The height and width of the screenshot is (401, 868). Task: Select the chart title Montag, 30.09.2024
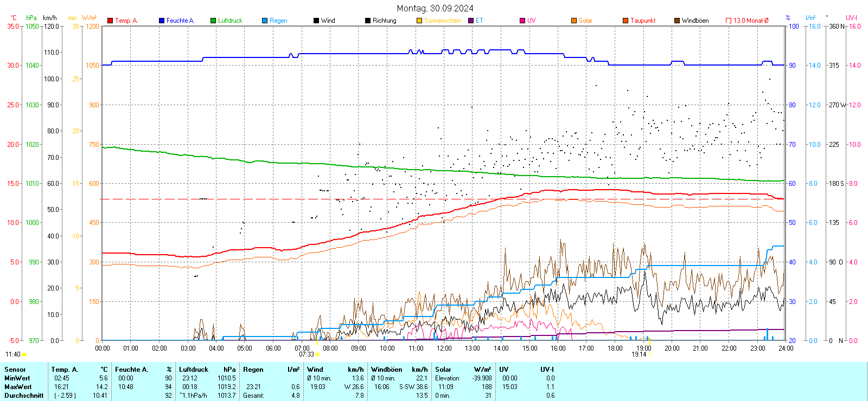tap(435, 8)
